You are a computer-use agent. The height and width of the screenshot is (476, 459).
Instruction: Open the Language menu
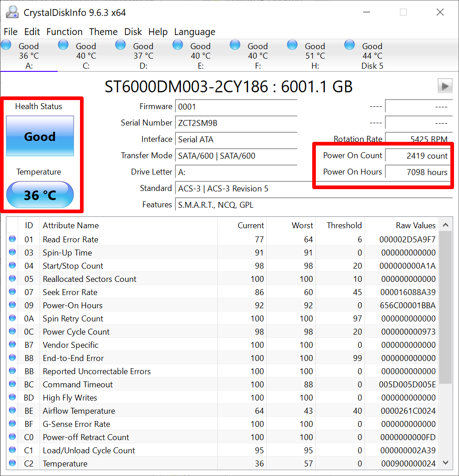[195, 31]
